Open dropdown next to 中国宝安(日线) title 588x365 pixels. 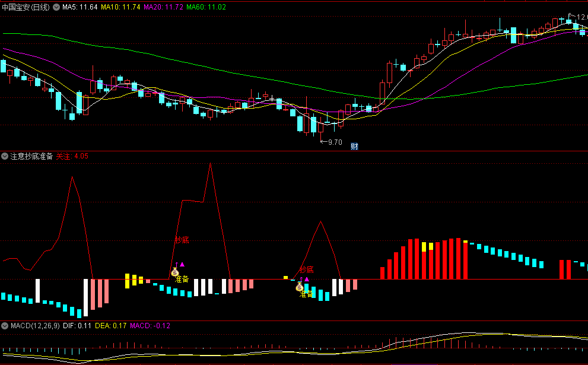[x=56, y=7]
